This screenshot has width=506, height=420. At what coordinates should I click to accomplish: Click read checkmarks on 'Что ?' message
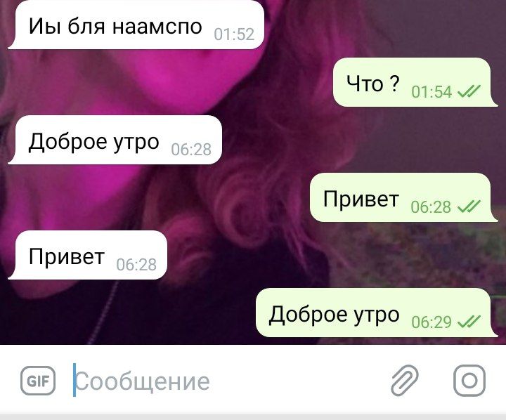(469, 91)
